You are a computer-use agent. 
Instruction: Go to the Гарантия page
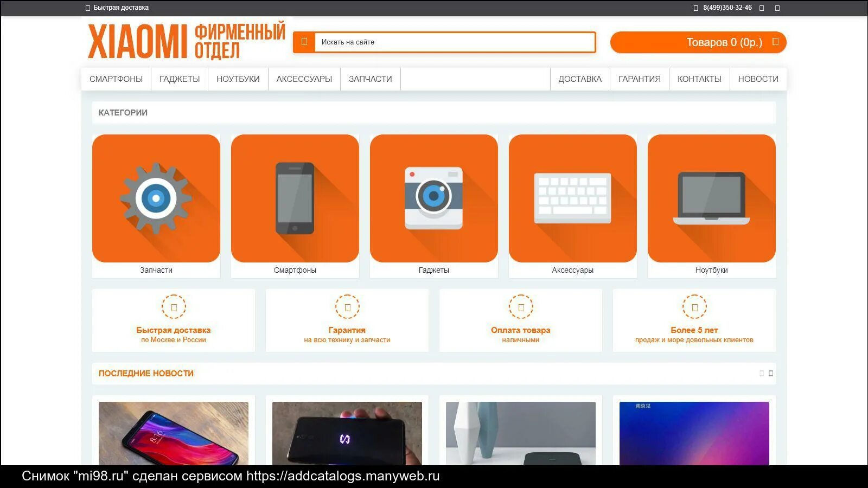click(x=640, y=79)
